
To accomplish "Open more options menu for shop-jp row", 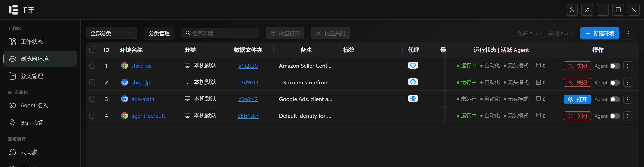I will pos(628,82).
